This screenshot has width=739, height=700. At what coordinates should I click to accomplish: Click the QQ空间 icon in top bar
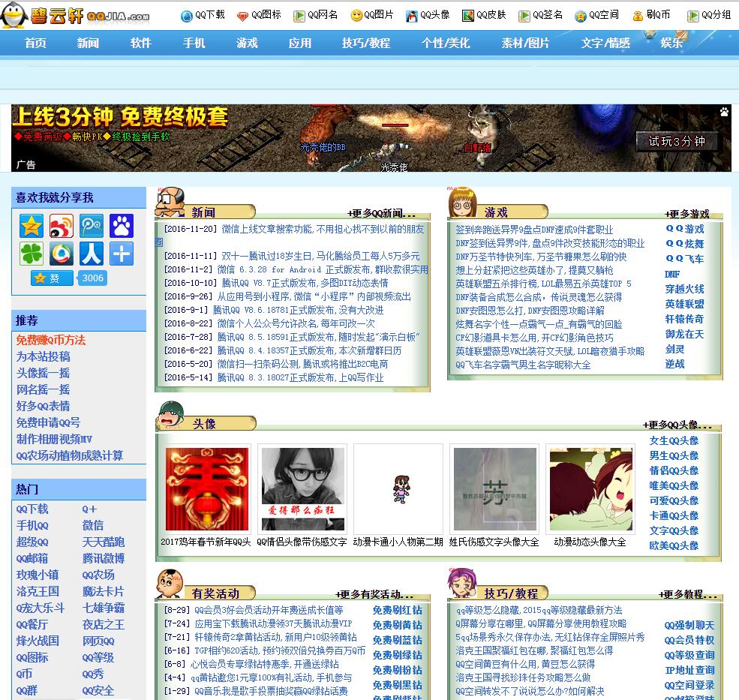(580, 17)
